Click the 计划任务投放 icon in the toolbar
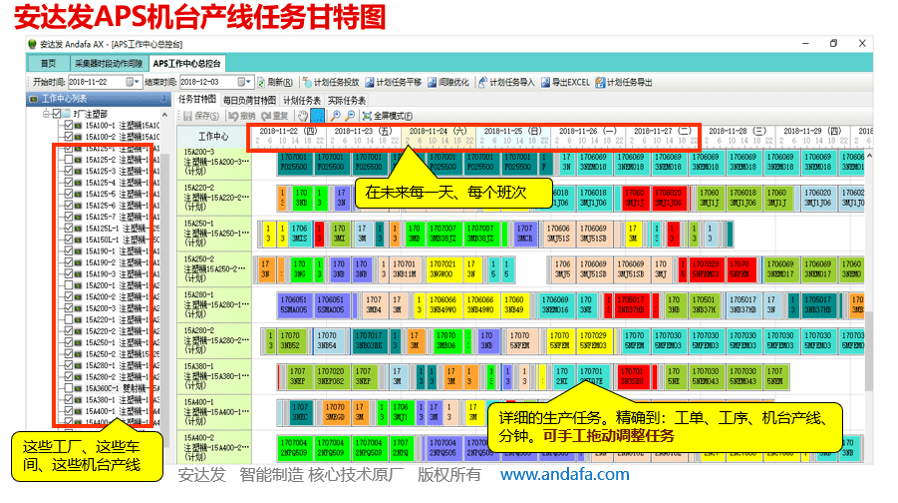Screen dimensions: 898x503 coord(307,82)
